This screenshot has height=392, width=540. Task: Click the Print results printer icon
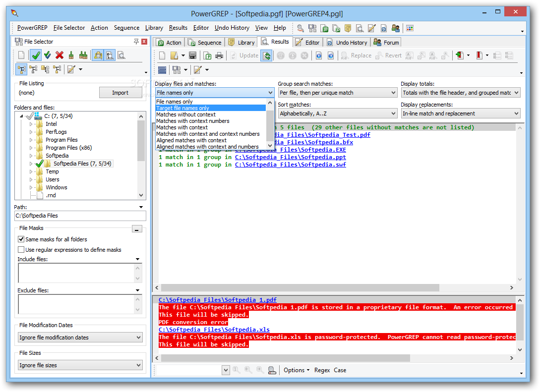pos(219,56)
